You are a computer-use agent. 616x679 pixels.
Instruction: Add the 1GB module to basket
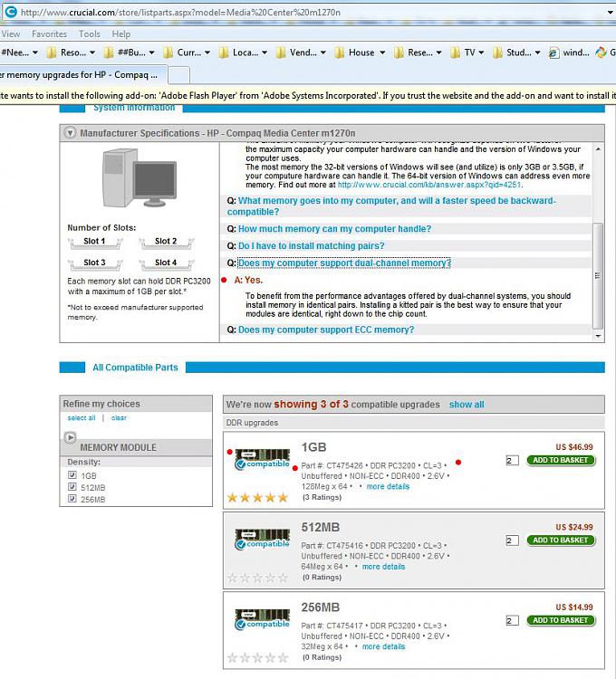[561, 460]
